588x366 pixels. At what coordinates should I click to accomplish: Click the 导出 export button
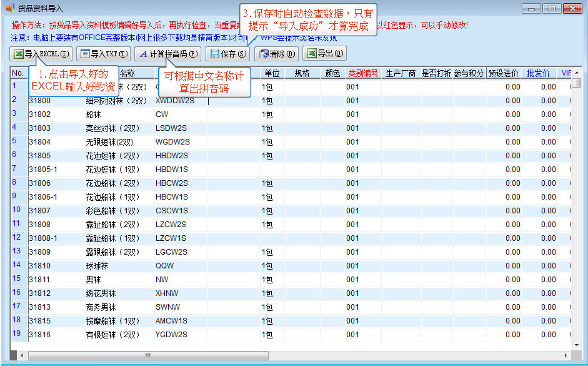click(x=324, y=54)
